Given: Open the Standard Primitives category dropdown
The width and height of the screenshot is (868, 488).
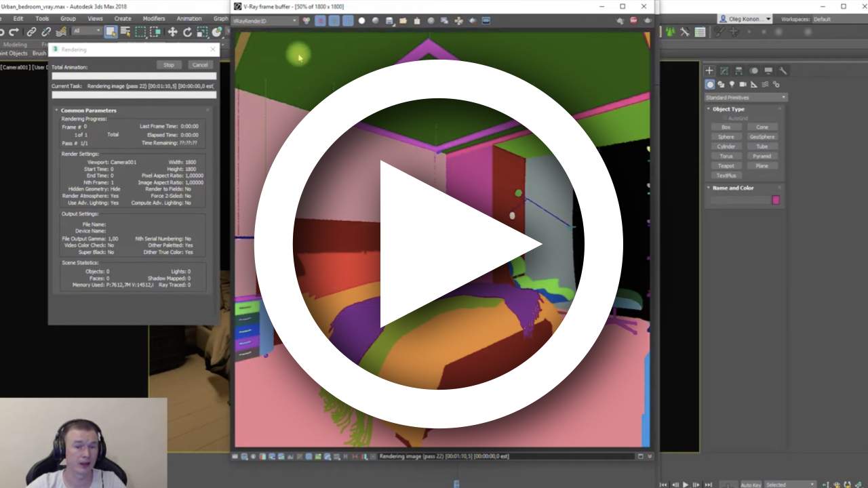Looking at the screenshot, I should pos(745,98).
